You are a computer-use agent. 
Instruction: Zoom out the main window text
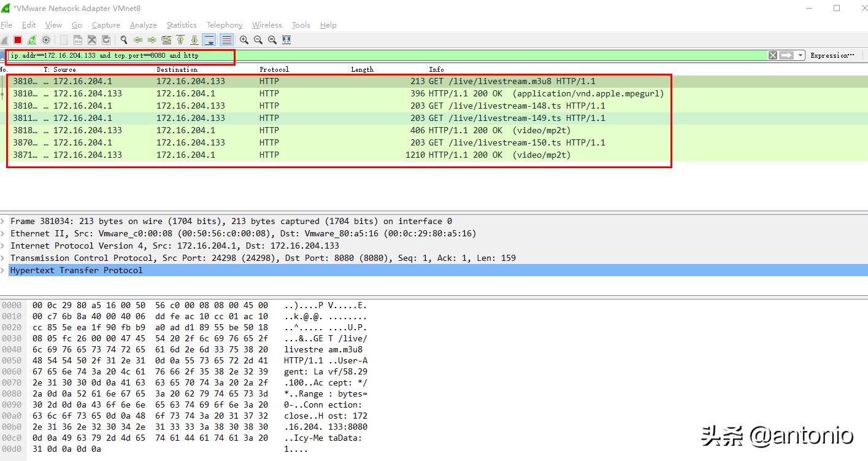pos(258,40)
